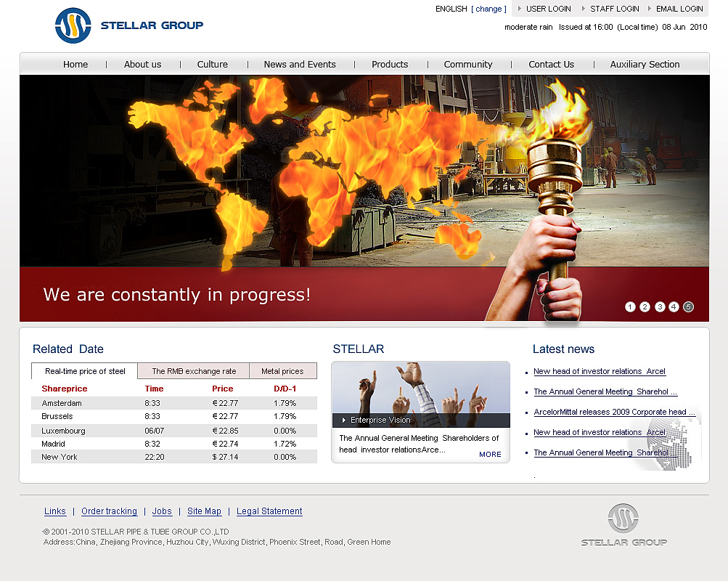Click the '$ 27.14' price value
The image size is (728, 581).
pyautogui.click(x=225, y=457)
